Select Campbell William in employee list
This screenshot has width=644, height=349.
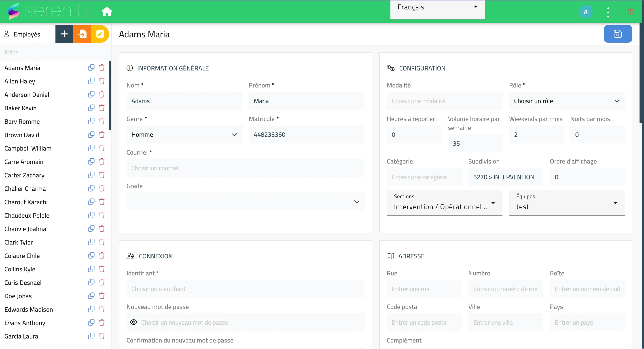pos(28,148)
